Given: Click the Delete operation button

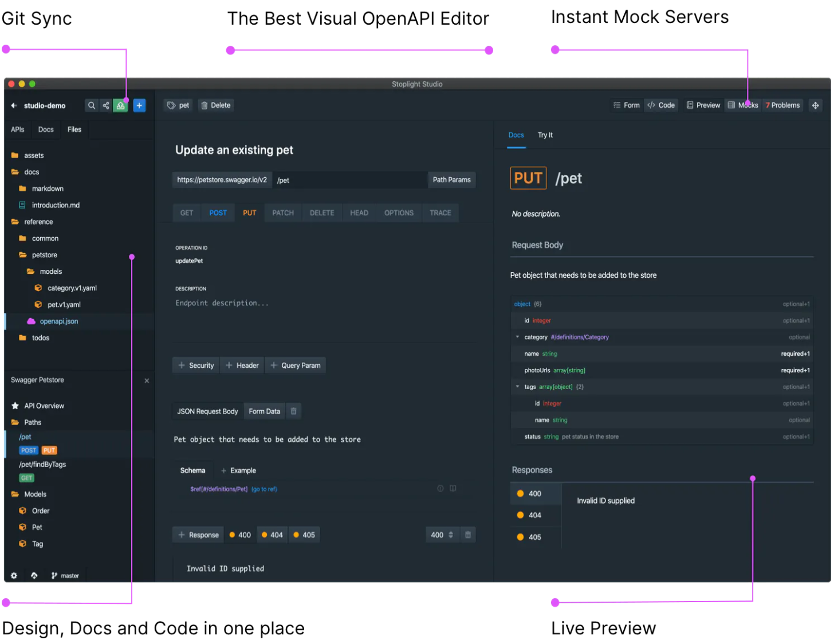Looking at the screenshot, I should coord(216,105).
